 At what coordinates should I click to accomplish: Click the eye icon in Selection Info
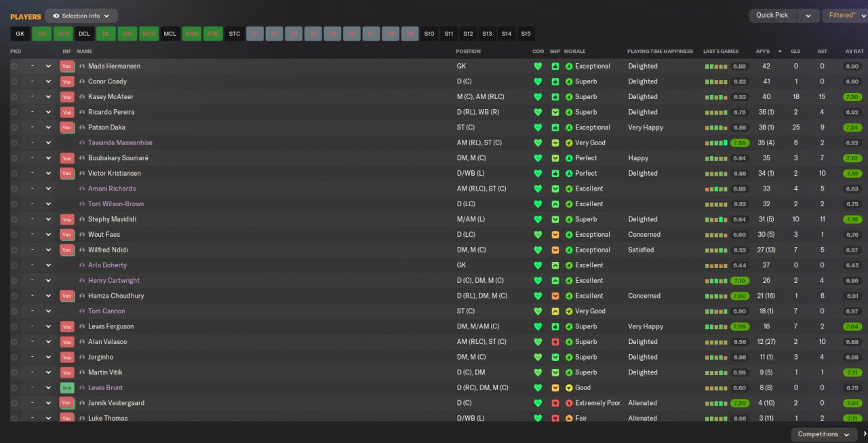click(x=56, y=16)
